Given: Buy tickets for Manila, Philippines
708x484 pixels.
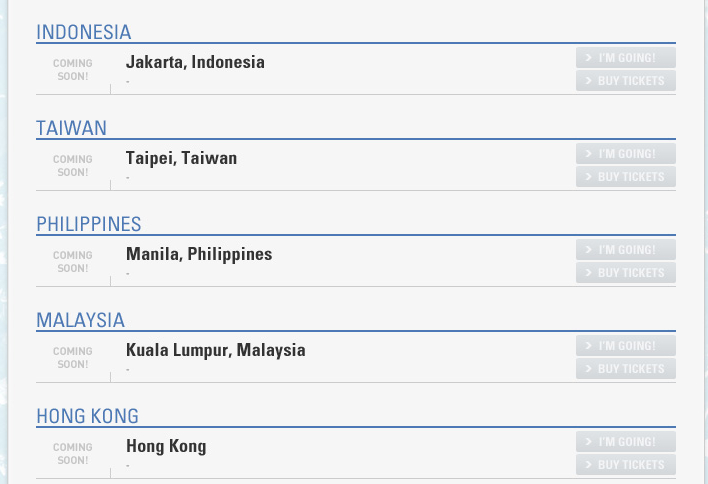Looking at the screenshot, I should pyautogui.click(x=626, y=273).
